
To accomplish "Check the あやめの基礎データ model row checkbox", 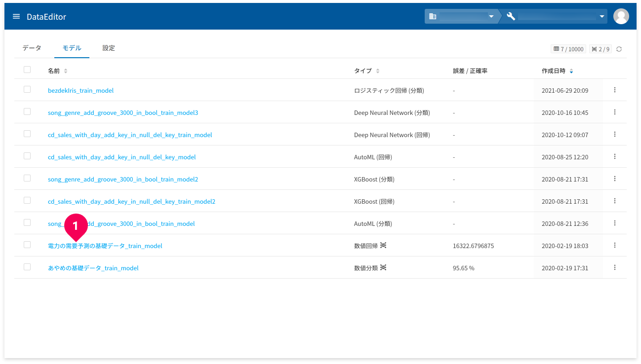I will click(x=27, y=267).
